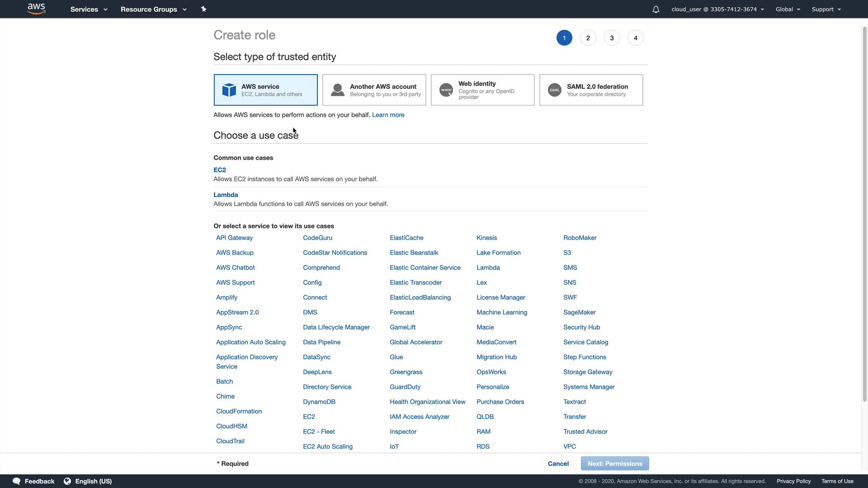Screen dimensions: 868x488
Task: Click the globe language icon in footer
Action: (67, 481)
